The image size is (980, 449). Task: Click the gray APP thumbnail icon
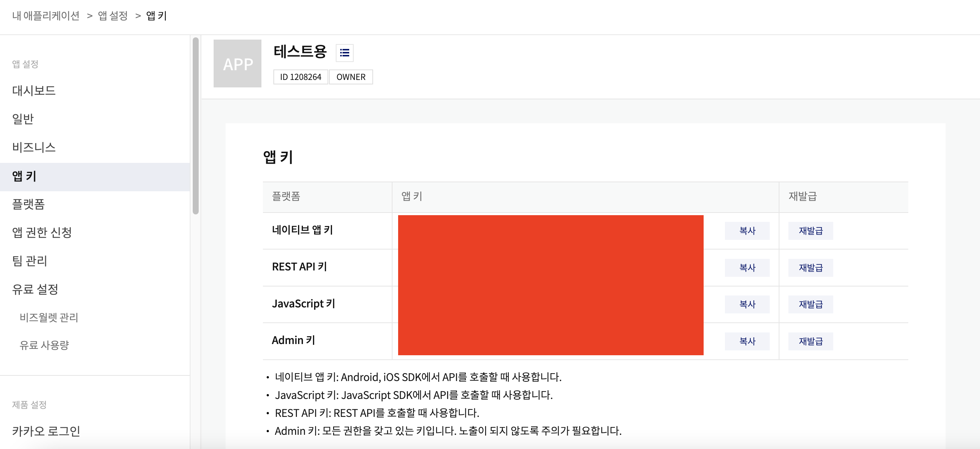pyautogui.click(x=238, y=64)
